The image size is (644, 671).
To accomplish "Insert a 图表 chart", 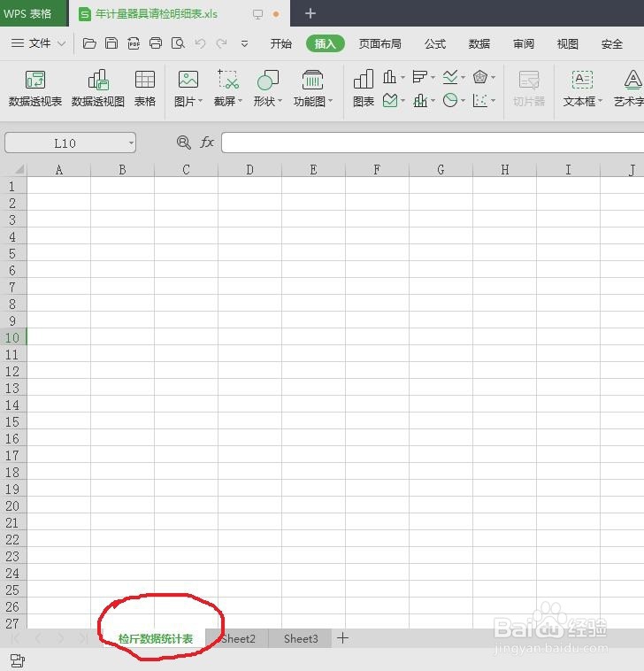I will (x=364, y=89).
